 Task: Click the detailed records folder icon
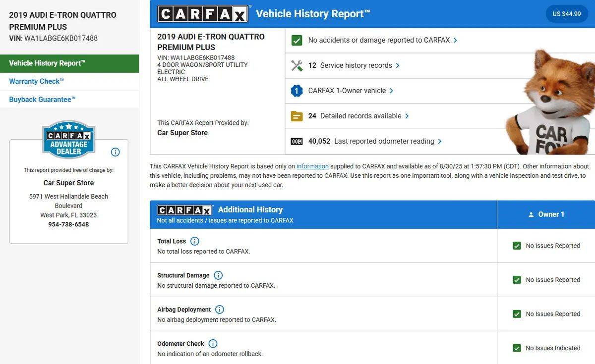click(297, 116)
